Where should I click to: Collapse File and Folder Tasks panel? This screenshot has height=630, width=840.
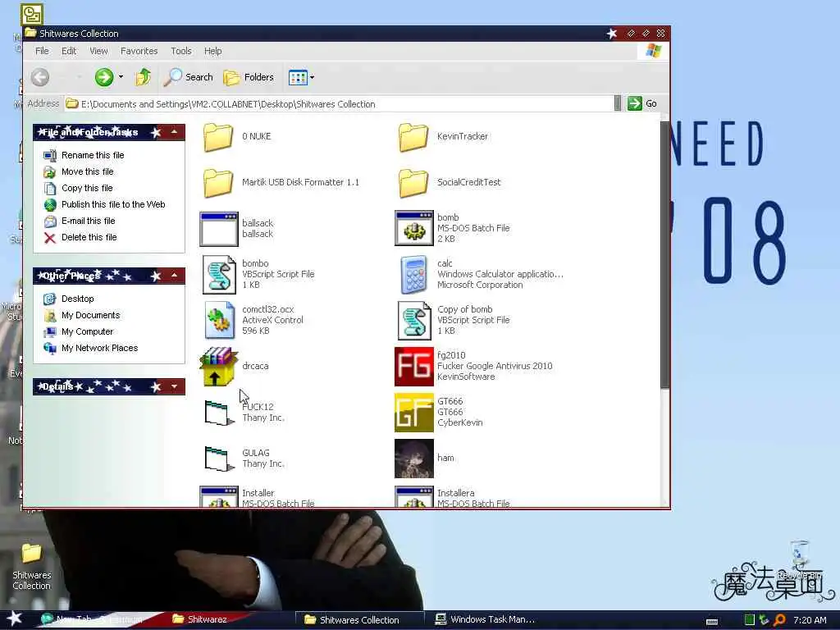(174, 132)
